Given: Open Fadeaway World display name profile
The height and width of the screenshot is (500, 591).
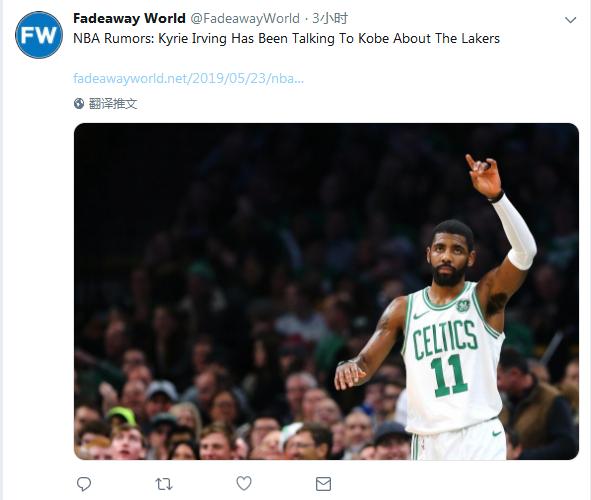Looking at the screenshot, I should pos(129,18).
